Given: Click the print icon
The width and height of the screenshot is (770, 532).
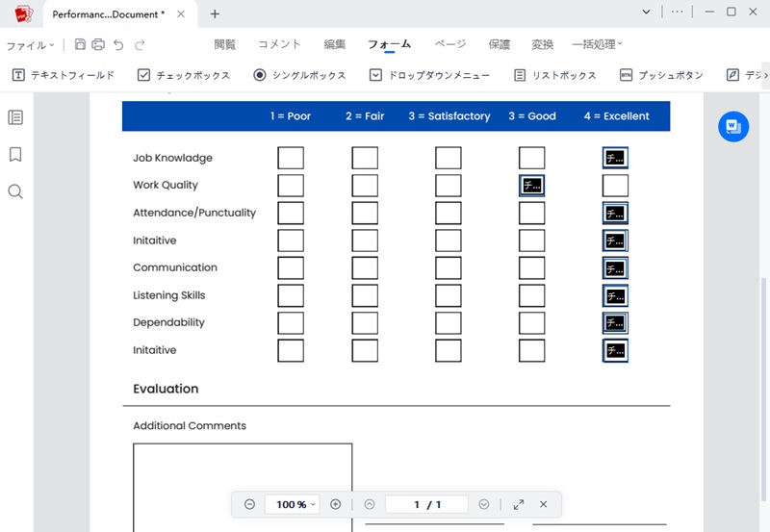Looking at the screenshot, I should pos(98,44).
